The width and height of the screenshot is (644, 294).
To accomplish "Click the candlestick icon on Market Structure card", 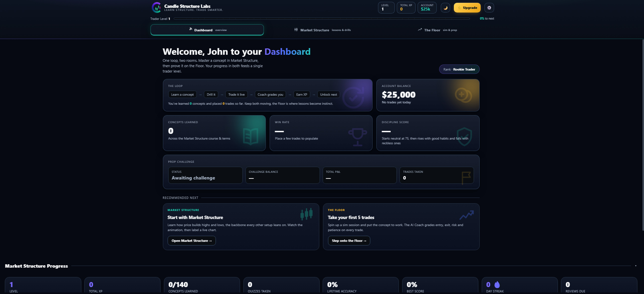I will (306, 214).
